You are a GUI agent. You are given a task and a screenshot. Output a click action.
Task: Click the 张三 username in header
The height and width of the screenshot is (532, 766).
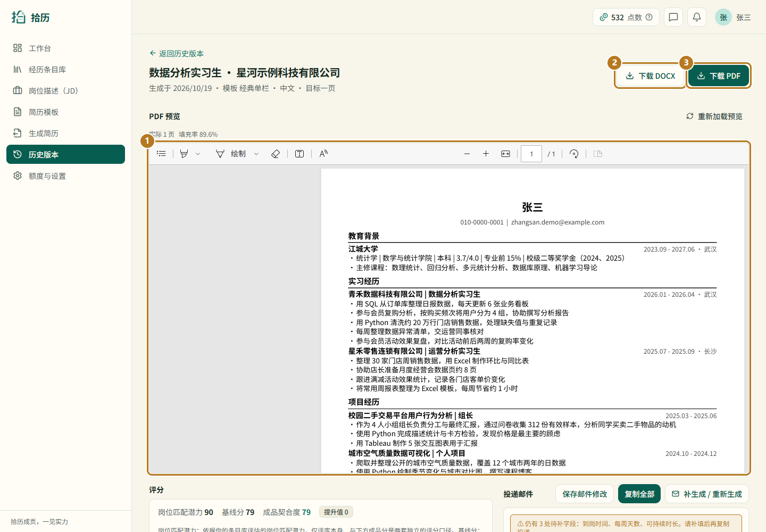pos(744,17)
